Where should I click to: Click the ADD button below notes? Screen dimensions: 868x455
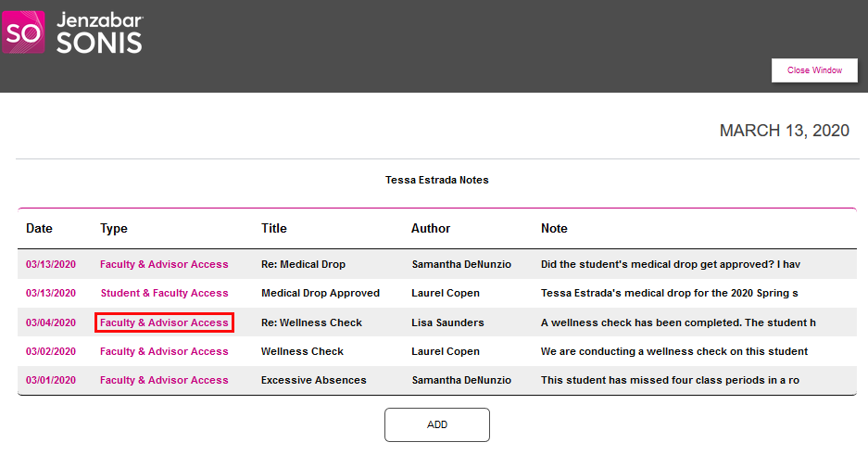click(436, 424)
